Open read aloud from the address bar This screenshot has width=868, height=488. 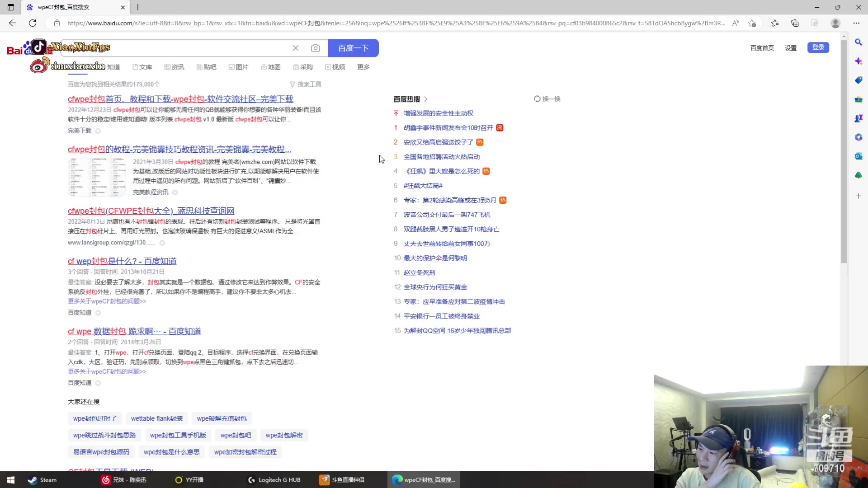pos(736,23)
